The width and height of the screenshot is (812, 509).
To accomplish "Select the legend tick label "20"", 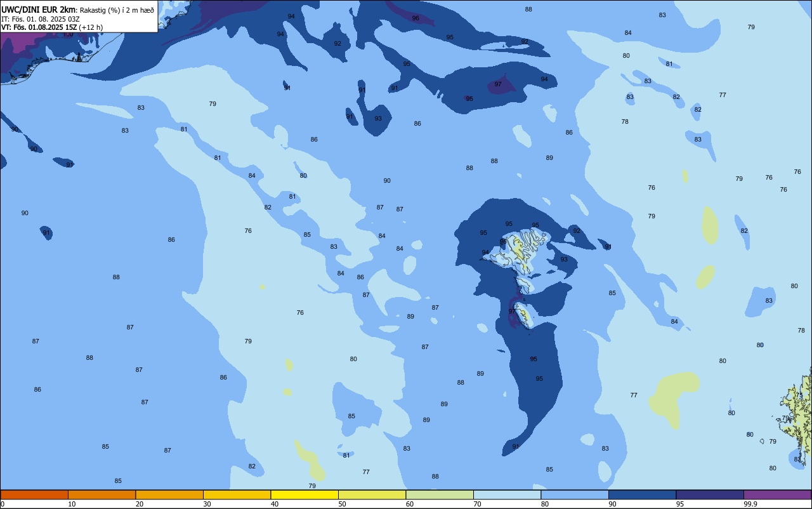I will 140,504.
